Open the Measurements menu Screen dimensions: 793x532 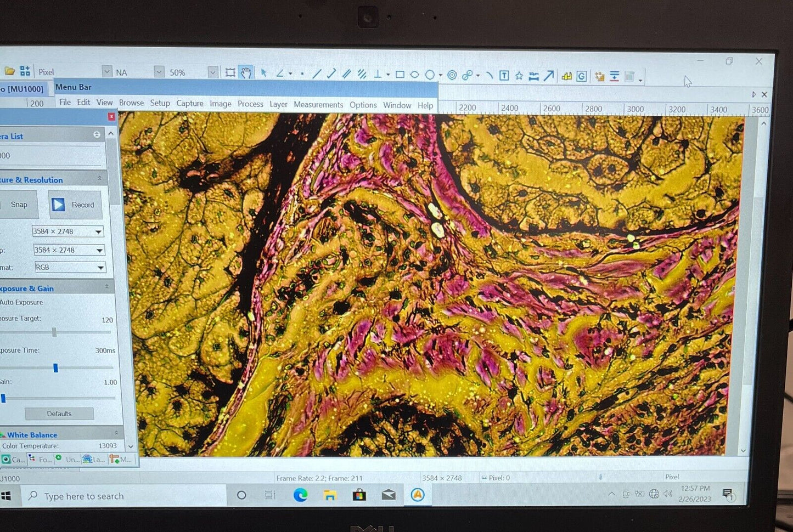click(318, 105)
